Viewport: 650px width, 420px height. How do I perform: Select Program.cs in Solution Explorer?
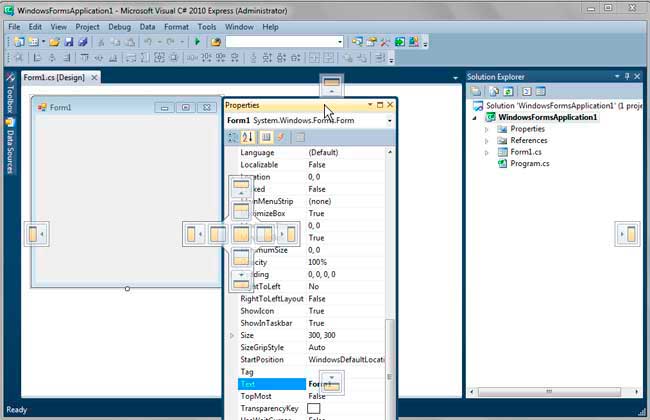(530, 164)
